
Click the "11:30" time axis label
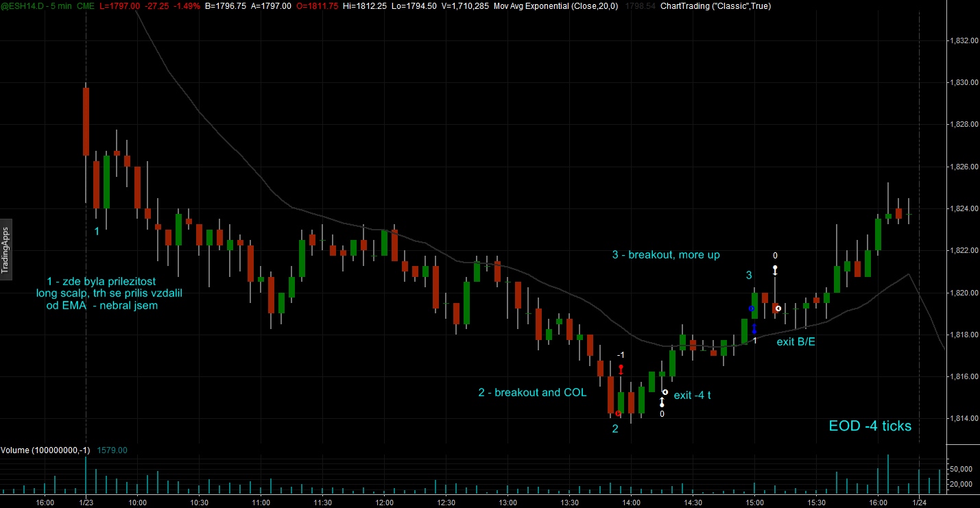pos(322,502)
